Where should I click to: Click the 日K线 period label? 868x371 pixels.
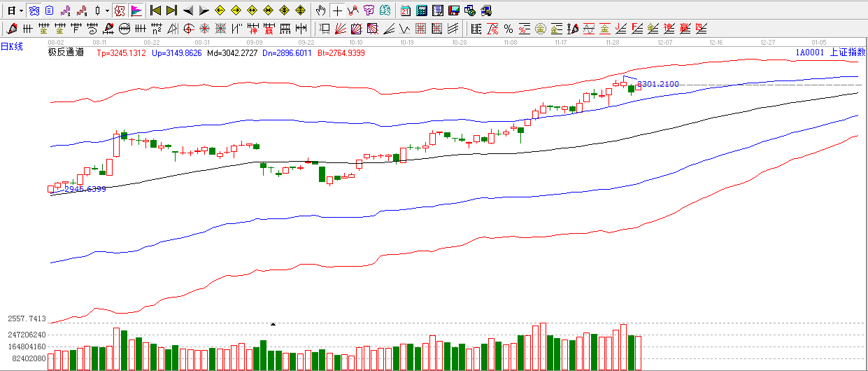point(12,46)
